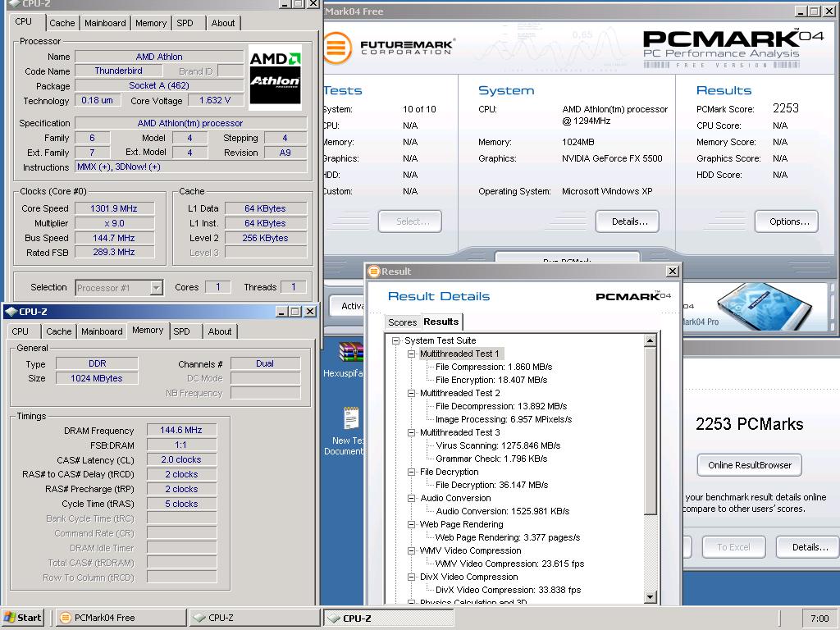
Task: Collapse the Multithreaded Test 2 node
Action: pos(412,393)
